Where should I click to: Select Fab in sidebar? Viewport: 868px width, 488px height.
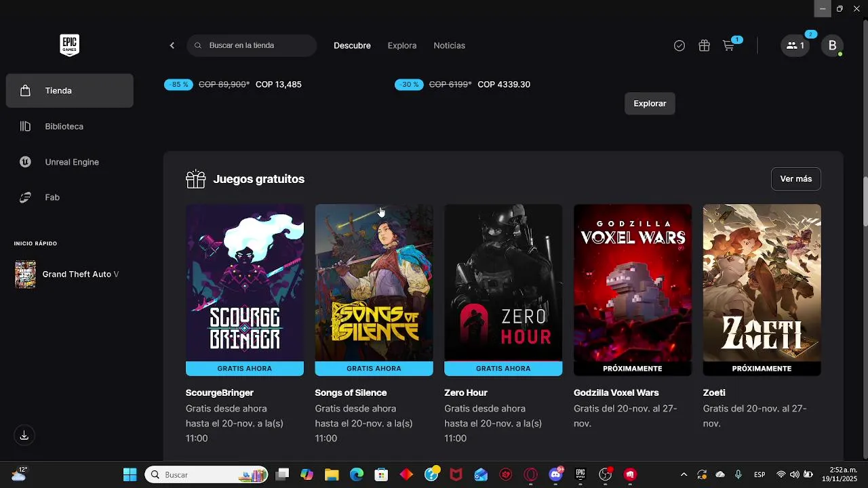(x=70, y=197)
